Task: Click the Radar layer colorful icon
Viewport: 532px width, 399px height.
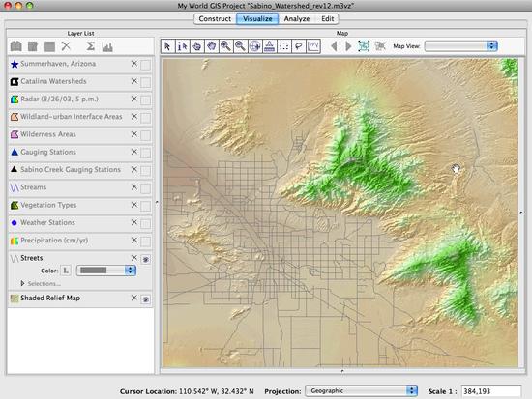Action: tap(15, 100)
